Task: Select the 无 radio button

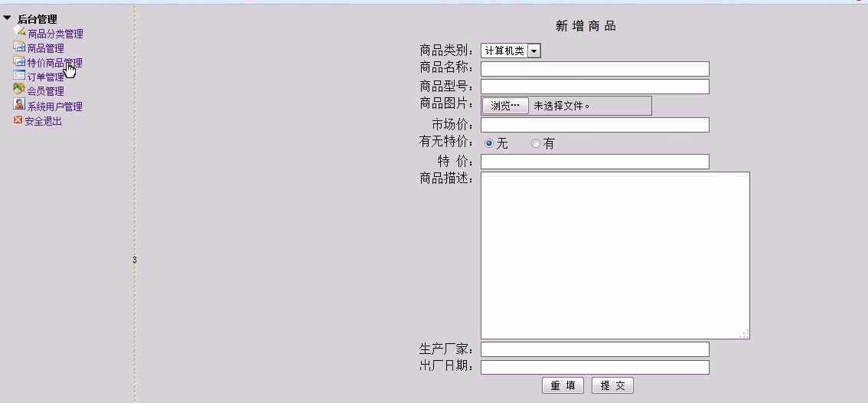Action: 489,143
